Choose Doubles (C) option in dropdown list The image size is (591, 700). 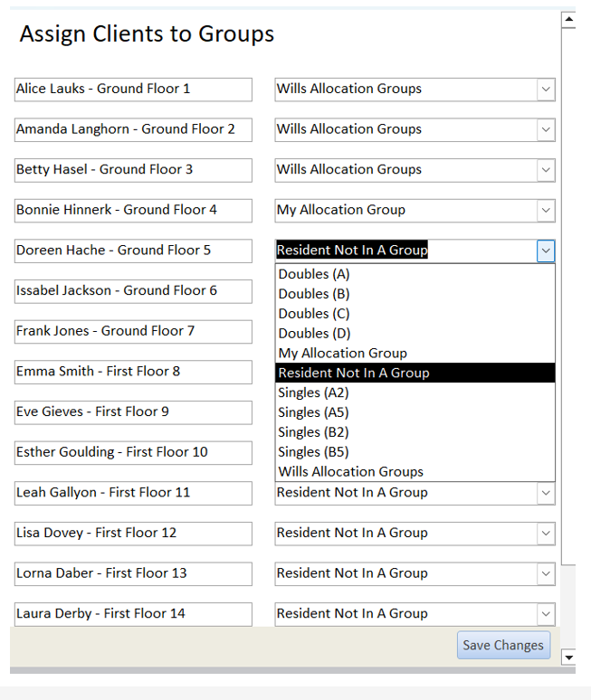(415, 314)
